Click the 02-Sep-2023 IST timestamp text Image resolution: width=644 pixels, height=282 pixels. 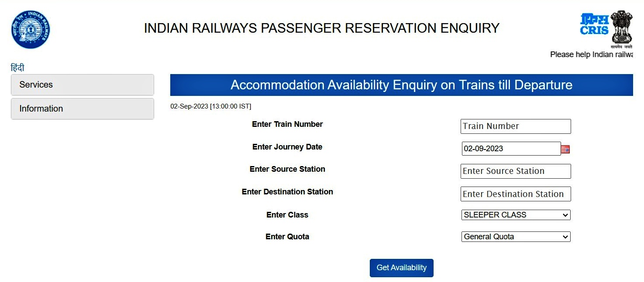(x=211, y=106)
